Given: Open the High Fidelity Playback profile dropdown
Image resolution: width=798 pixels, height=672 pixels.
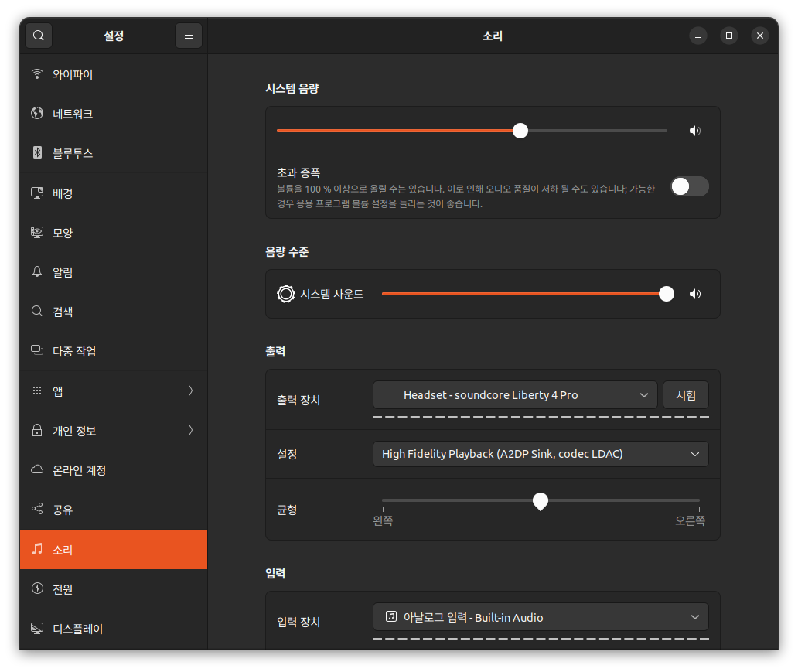Looking at the screenshot, I should coord(541,454).
